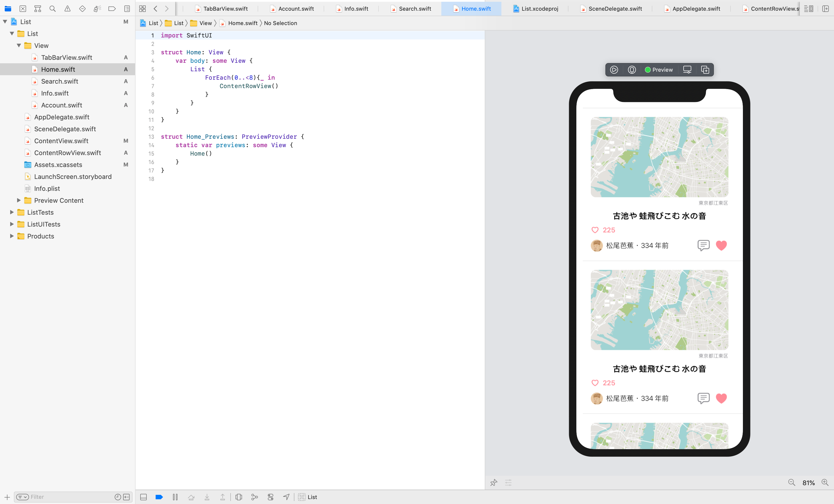Viewport: 834px width, 504px height.
Task: Toggle the debug area visibility button
Action: (x=143, y=497)
